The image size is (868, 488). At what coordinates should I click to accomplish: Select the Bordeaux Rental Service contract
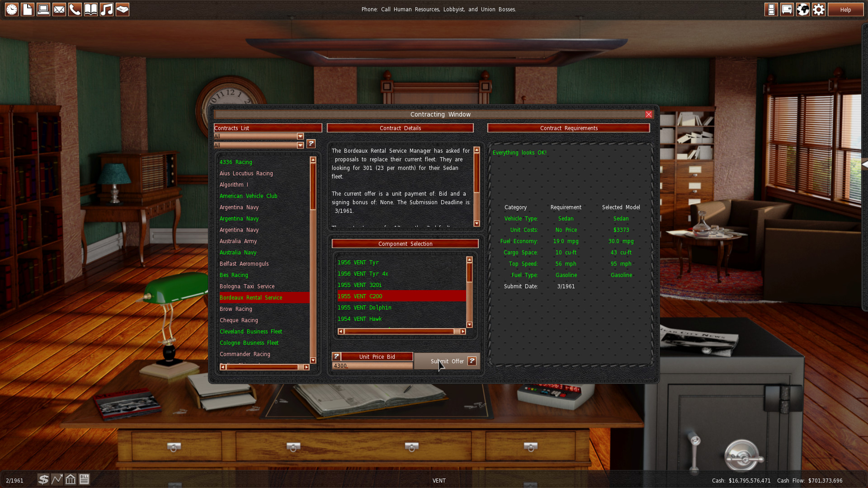[x=250, y=297]
